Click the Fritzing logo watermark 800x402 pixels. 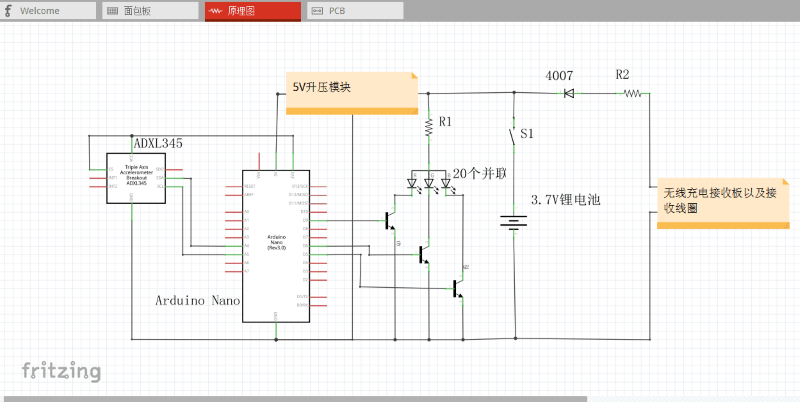61,371
